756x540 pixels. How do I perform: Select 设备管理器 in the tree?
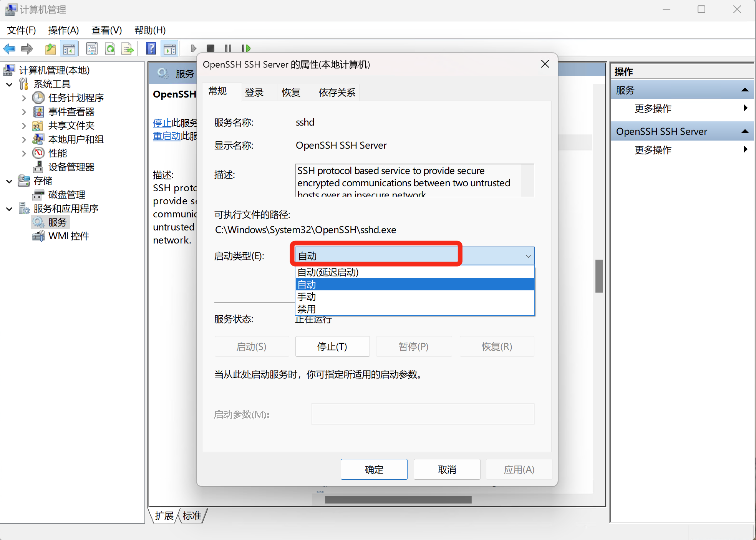(71, 167)
